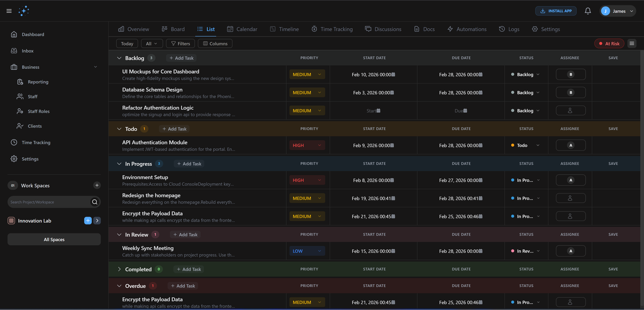644x310 pixels.
Task: Click the notification bell icon
Action: click(588, 11)
